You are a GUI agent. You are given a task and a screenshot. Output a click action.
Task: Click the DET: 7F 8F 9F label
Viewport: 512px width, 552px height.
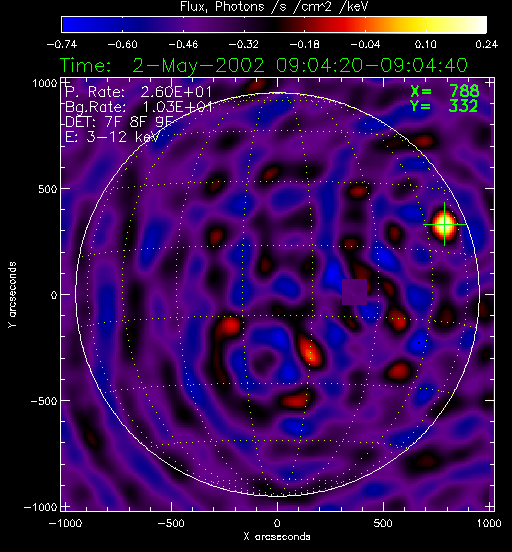[119, 122]
